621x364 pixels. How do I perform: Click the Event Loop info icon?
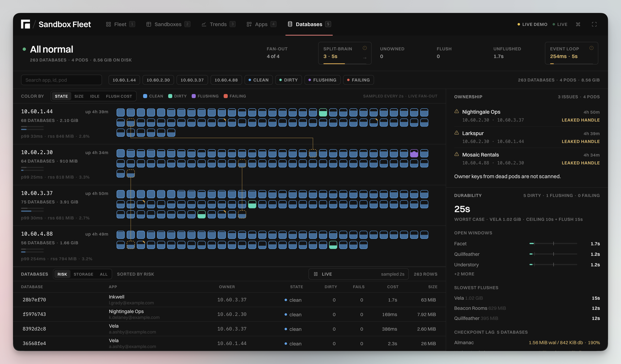591,48
